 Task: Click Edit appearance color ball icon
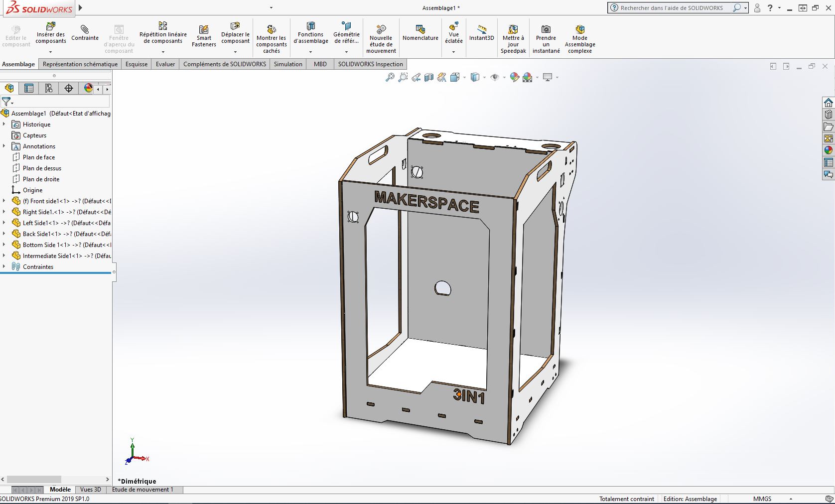515,77
